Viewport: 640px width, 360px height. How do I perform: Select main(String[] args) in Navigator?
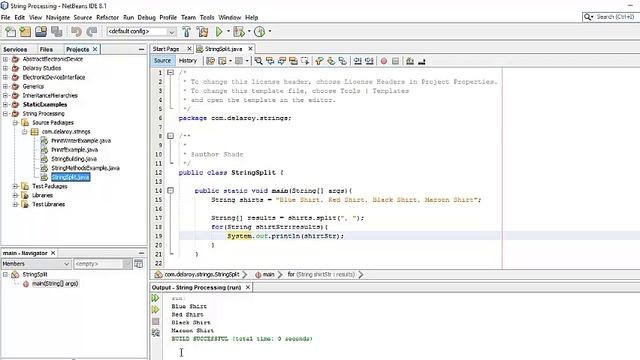coord(55,284)
